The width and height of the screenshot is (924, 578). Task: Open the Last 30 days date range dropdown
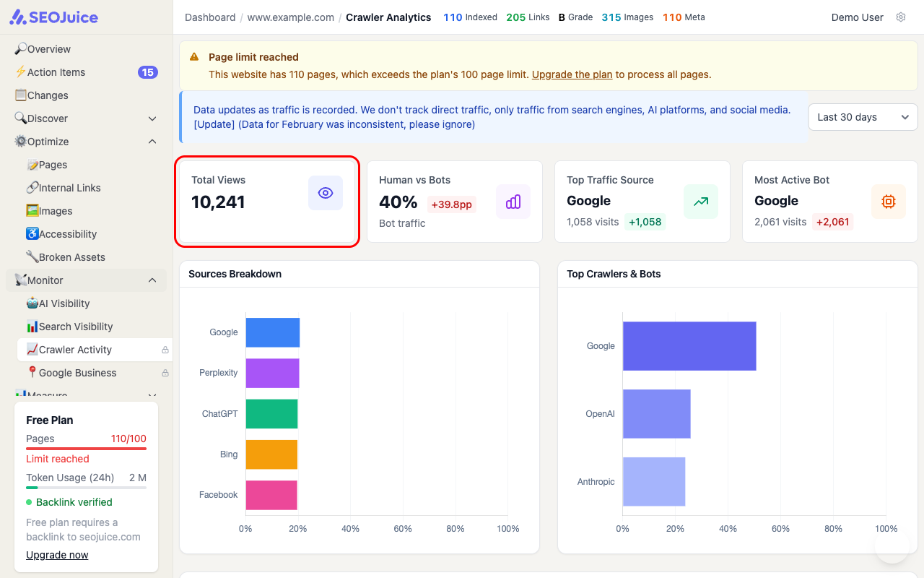point(863,117)
